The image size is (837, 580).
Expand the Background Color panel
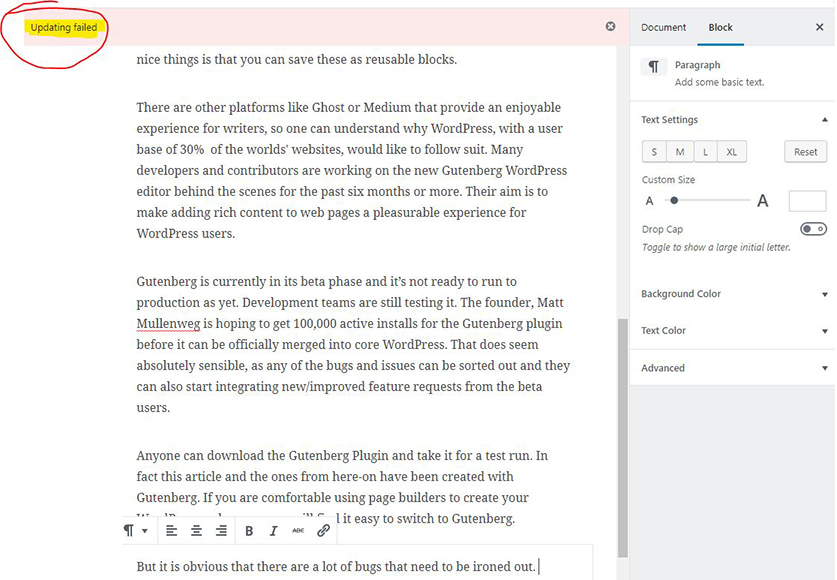pos(732,294)
